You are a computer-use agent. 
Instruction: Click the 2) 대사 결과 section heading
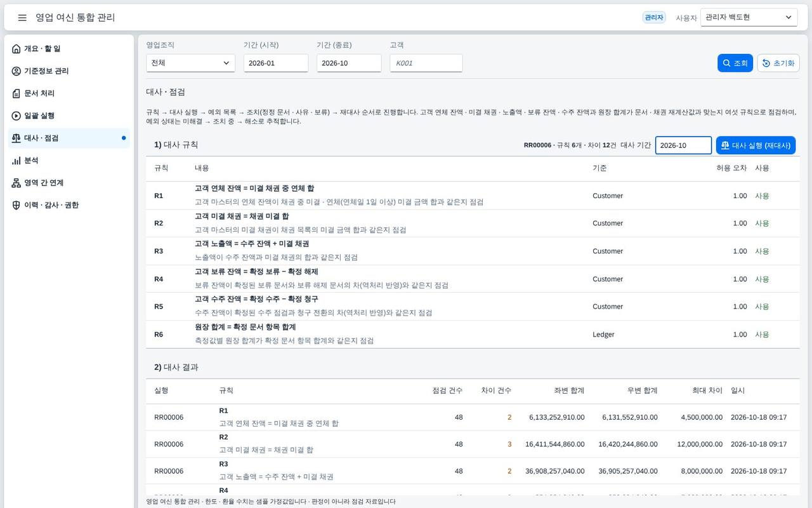(176, 368)
